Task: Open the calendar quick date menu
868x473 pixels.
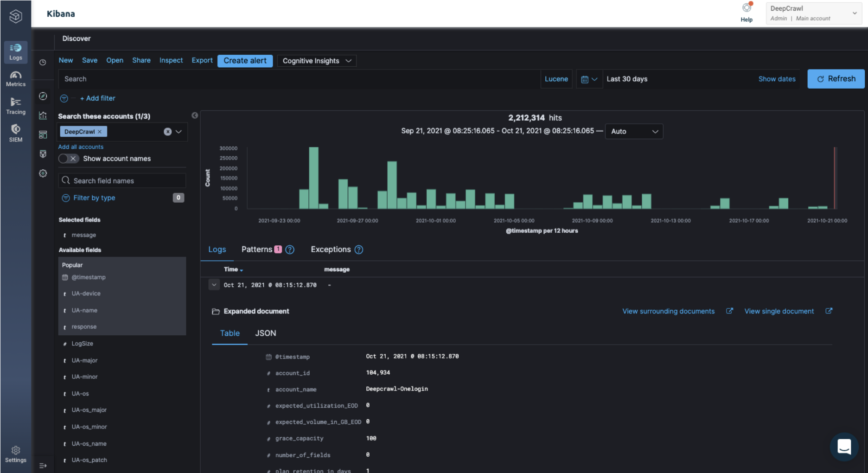Action: (x=589, y=79)
